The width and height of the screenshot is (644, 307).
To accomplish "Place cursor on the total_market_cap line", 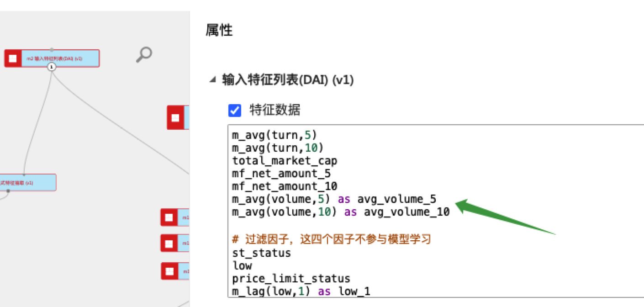I will tap(285, 161).
